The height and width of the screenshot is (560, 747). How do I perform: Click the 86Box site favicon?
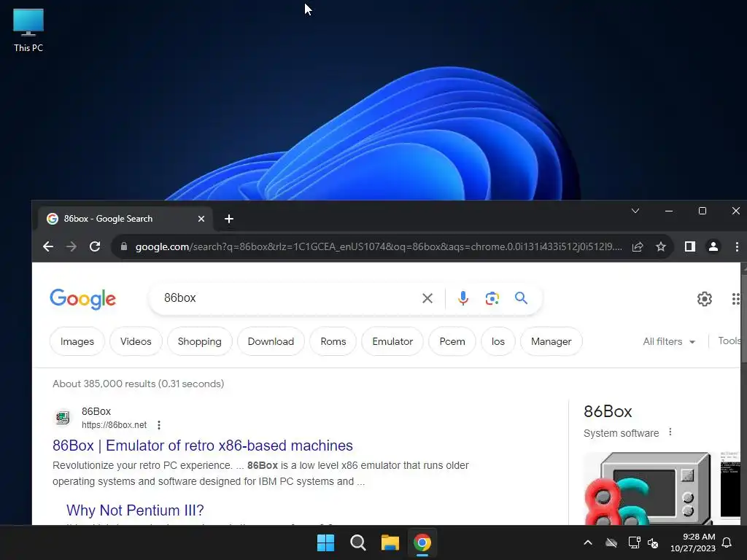63,418
